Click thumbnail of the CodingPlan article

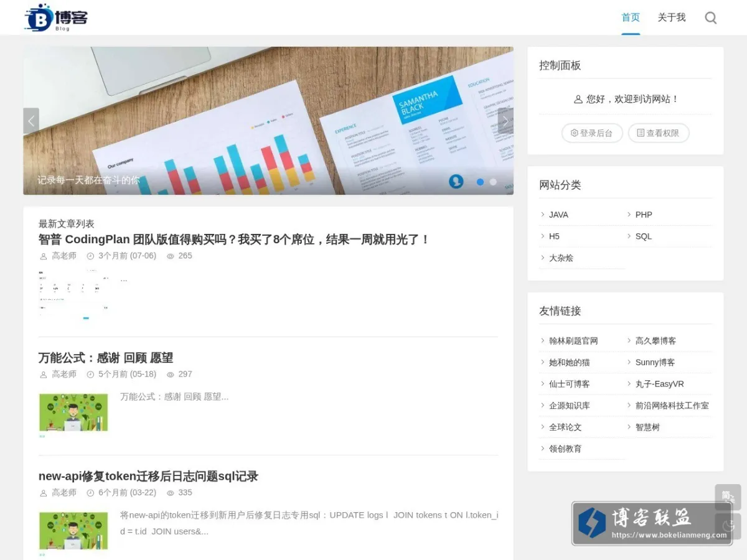point(73,294)
